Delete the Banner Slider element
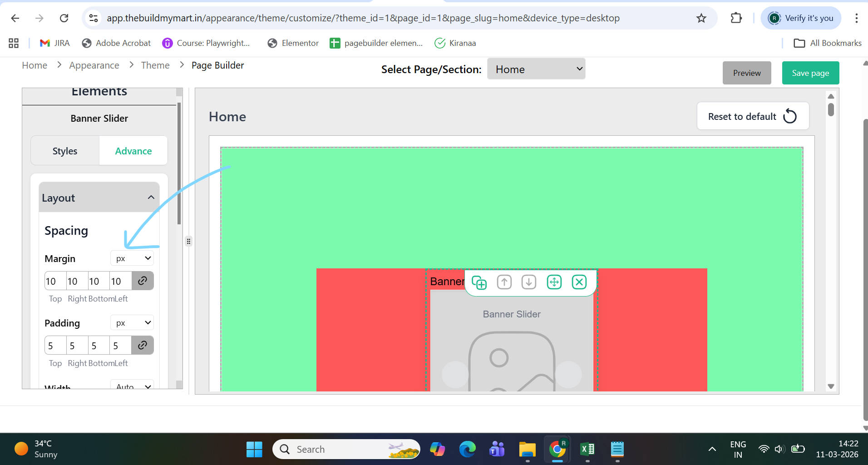868x465 pixels. click(579, 282)
